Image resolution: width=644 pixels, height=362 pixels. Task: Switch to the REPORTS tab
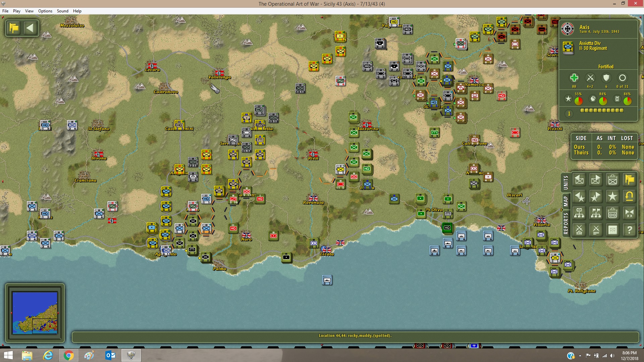click(566, 223)
